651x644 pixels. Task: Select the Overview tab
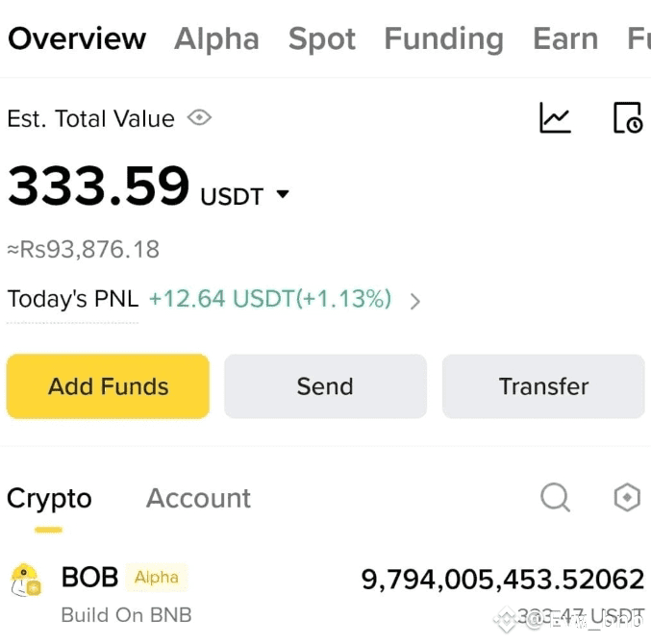point(77,38)
